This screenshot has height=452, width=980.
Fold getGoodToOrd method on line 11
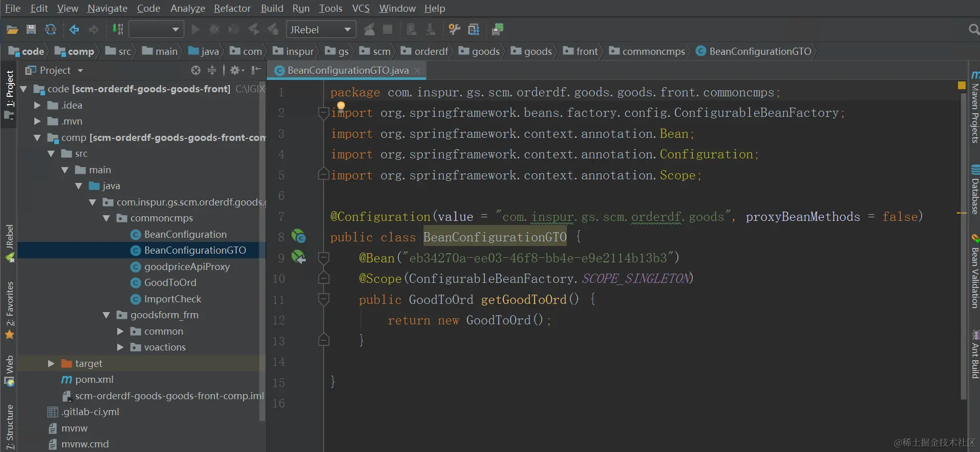click(x=323, y=299)
